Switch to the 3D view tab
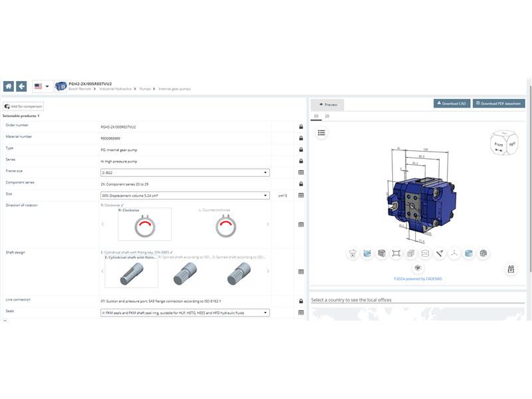Viewport: 532px width, 399px height. [x=316, y=116]
